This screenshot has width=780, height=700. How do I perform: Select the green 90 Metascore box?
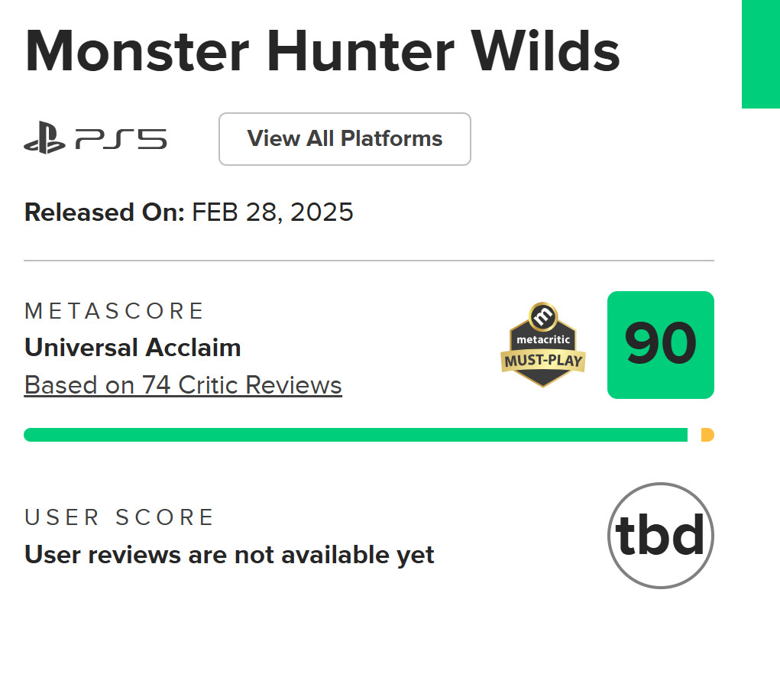point(660,345)
